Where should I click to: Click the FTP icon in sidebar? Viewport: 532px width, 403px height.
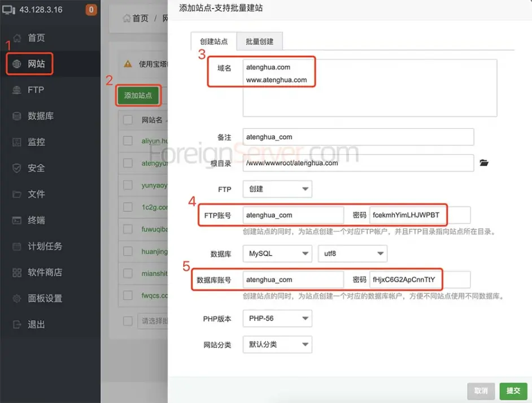click(17, 90)
